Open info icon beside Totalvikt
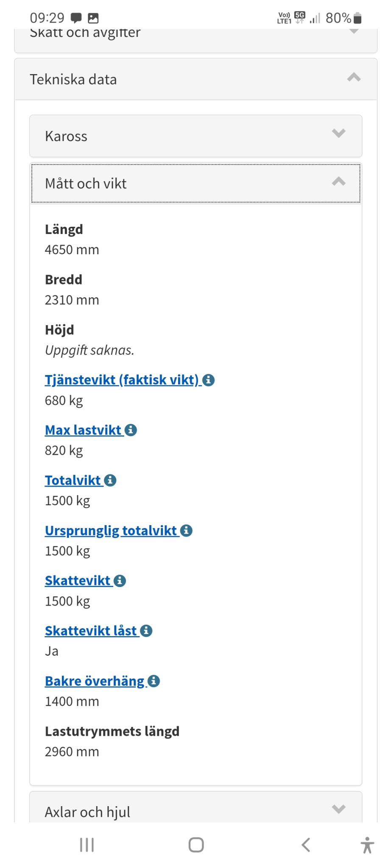 [x=110, y=481]
